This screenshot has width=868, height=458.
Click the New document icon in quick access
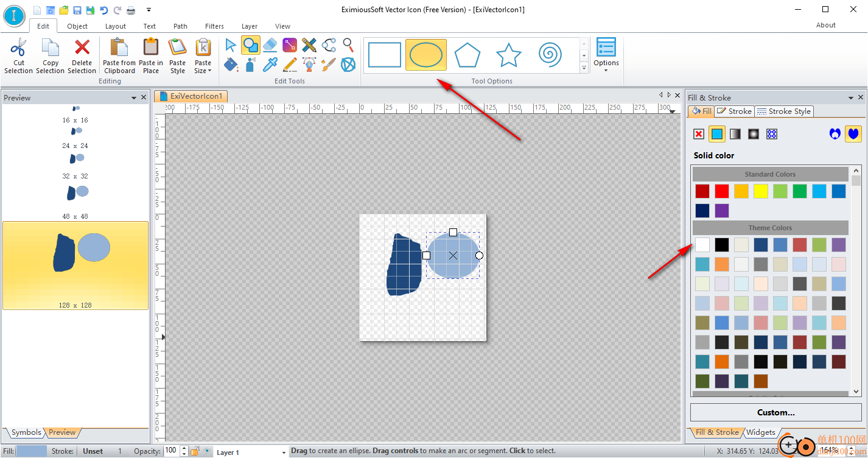click(x=38, y=10)
